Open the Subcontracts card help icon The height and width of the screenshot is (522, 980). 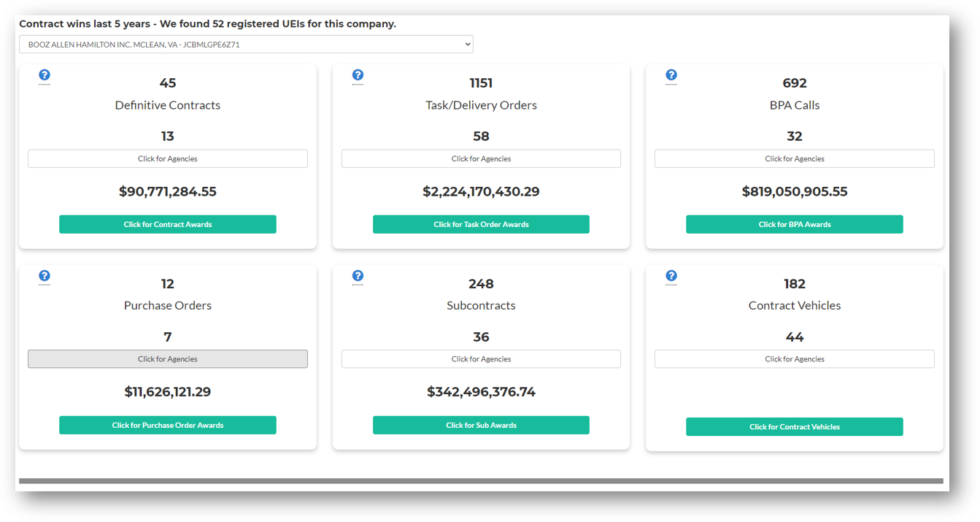[x=358, y=276]
